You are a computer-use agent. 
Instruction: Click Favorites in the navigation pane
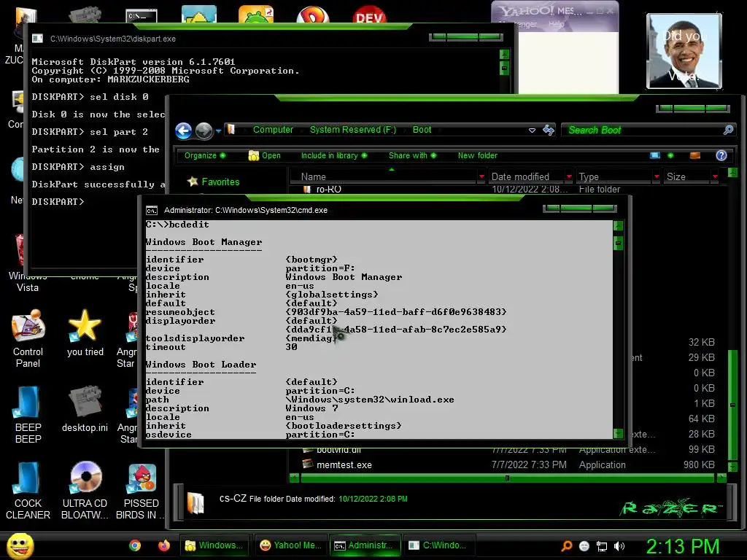220,182
